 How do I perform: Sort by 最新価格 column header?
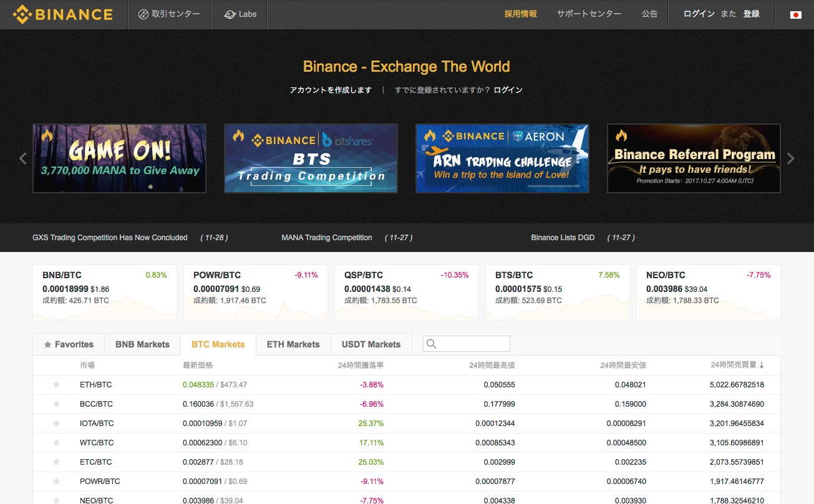click(x=198, y=365)
